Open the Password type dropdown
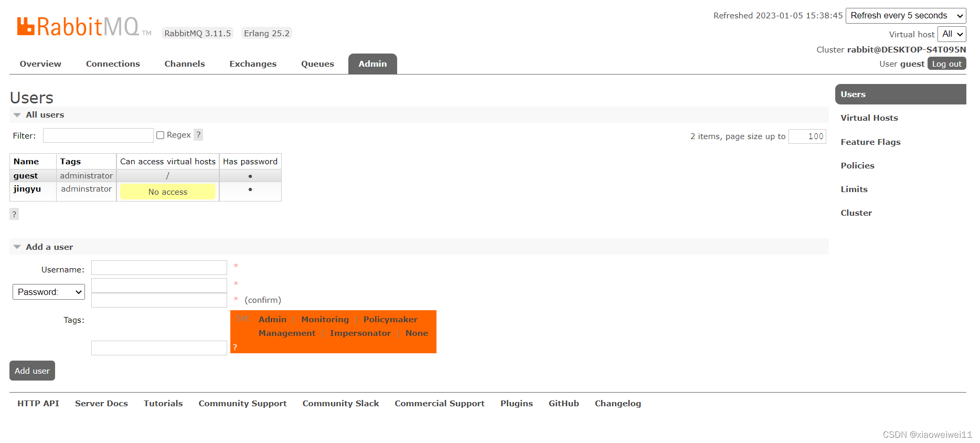This screenshot has height=443, width=980. click(49, 292)
